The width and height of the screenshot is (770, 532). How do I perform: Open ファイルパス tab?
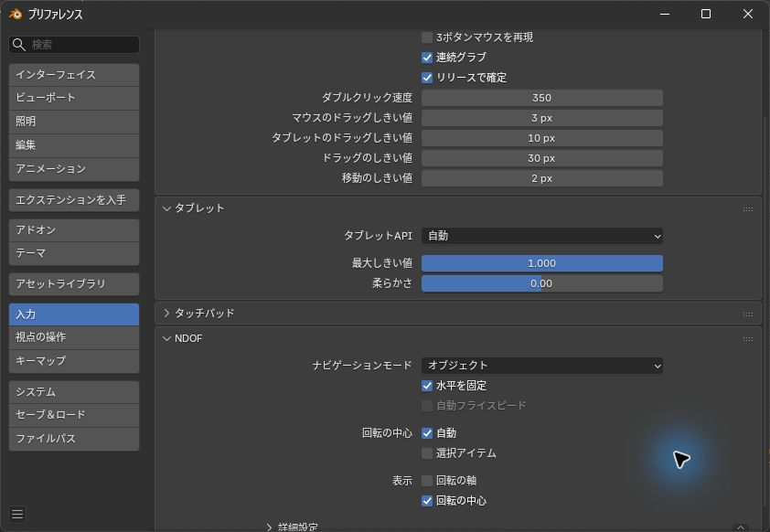(74, 439)
